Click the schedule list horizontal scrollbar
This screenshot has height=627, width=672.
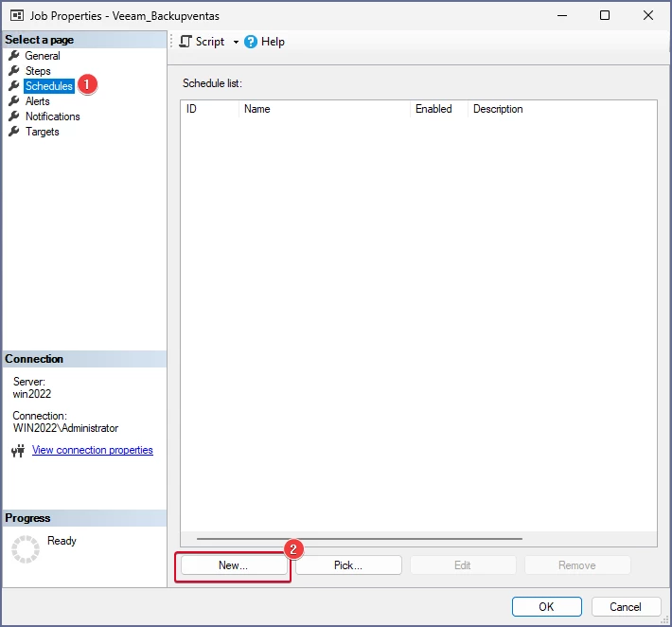pos(359,539)
